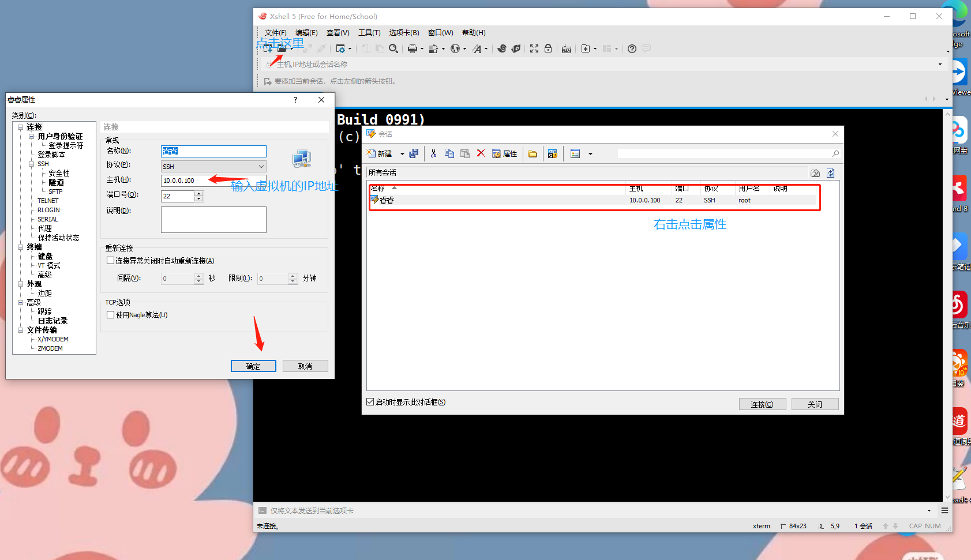Click the red Delete X icon in Sessions dialog
This screenshot has height=560, width=971.
(481, 154)
